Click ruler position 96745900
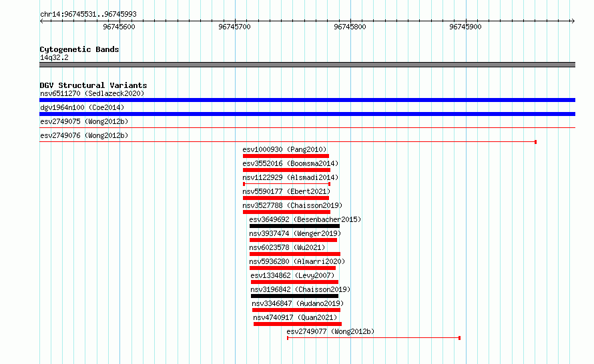594x364 pixels. point(466,27)
